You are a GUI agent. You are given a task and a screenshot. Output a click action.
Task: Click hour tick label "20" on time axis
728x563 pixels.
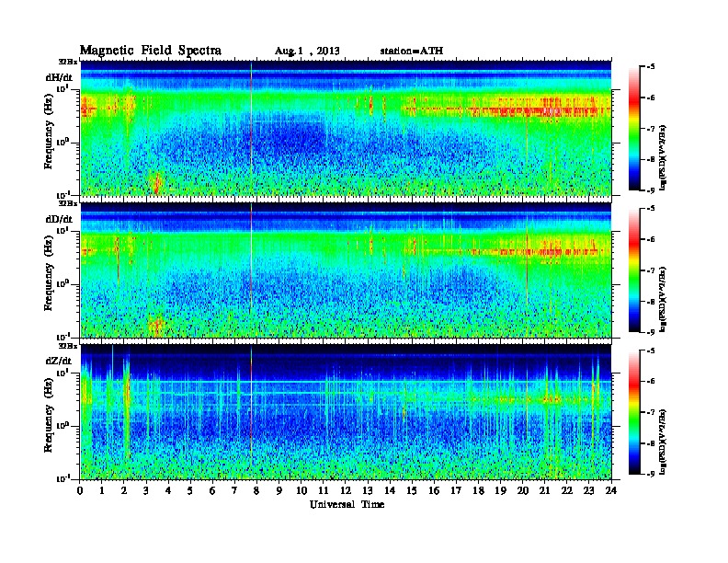click(523, 491)
